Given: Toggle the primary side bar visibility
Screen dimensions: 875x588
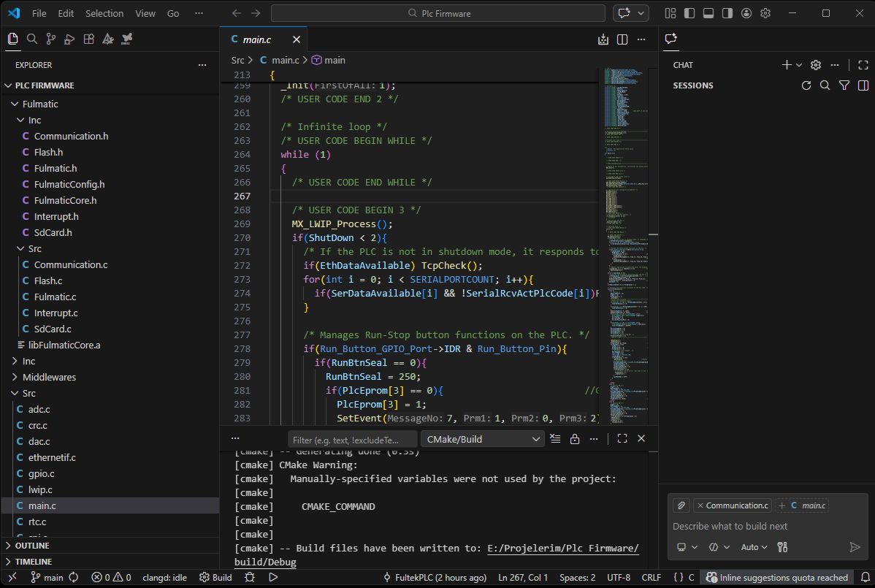Looking at the screenshot, I should [689, 13].
